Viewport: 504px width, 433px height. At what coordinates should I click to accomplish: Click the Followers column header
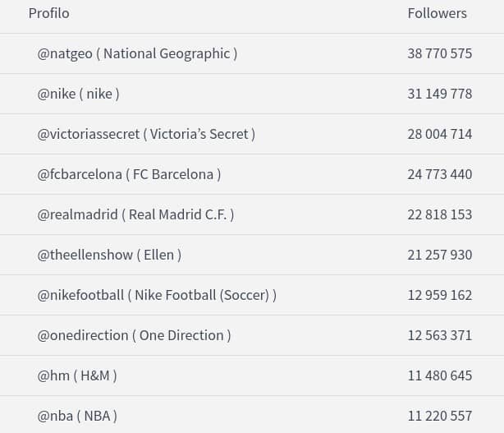coord(438,13)
